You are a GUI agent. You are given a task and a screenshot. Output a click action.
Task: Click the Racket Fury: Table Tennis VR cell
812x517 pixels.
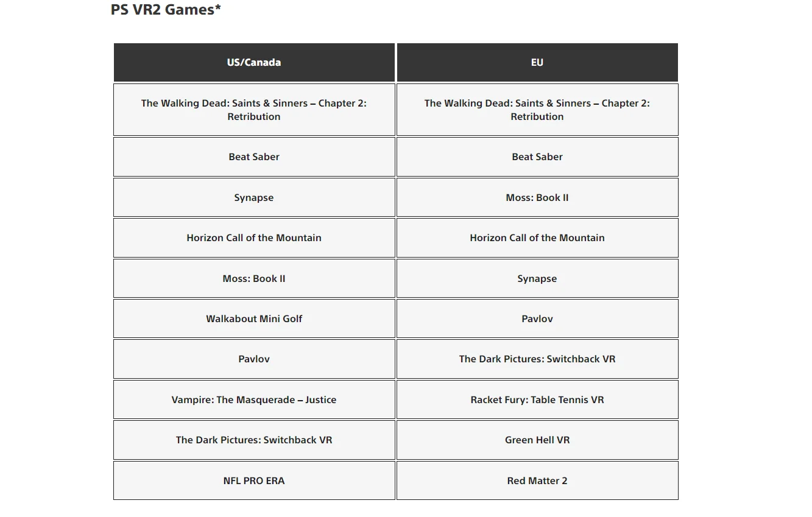[537, 399]
